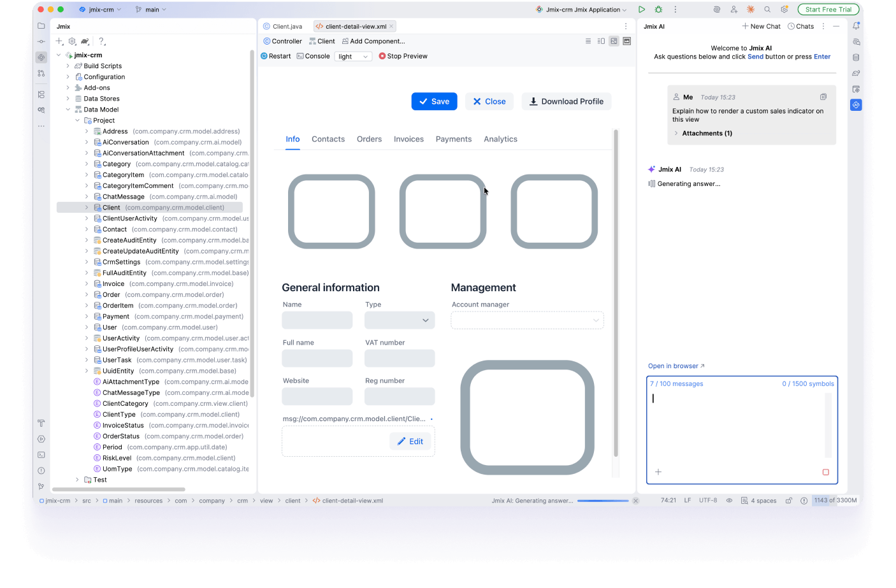The height and width of the screenshot is (588, 896).
Task: Stop generating with the red square icon
Action: 825,472
